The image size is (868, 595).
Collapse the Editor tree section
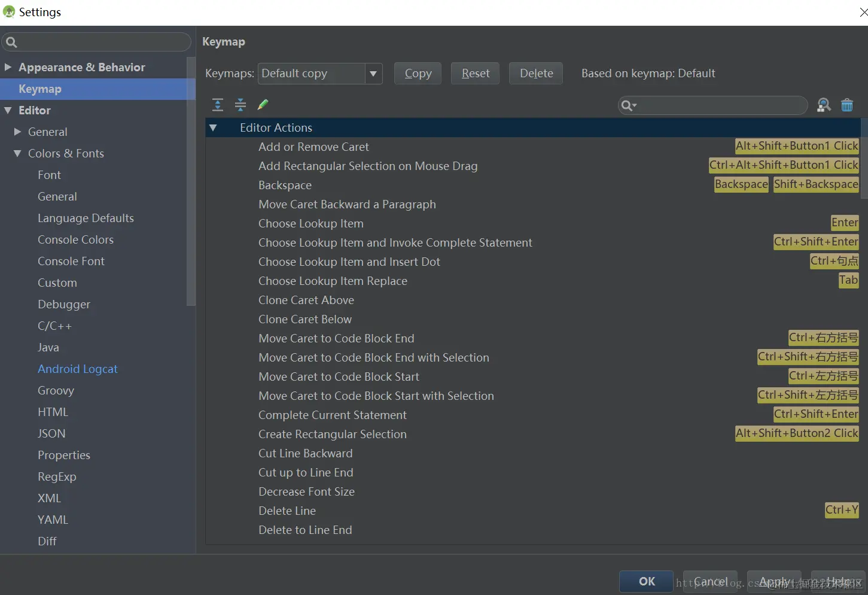coord(8,110)
